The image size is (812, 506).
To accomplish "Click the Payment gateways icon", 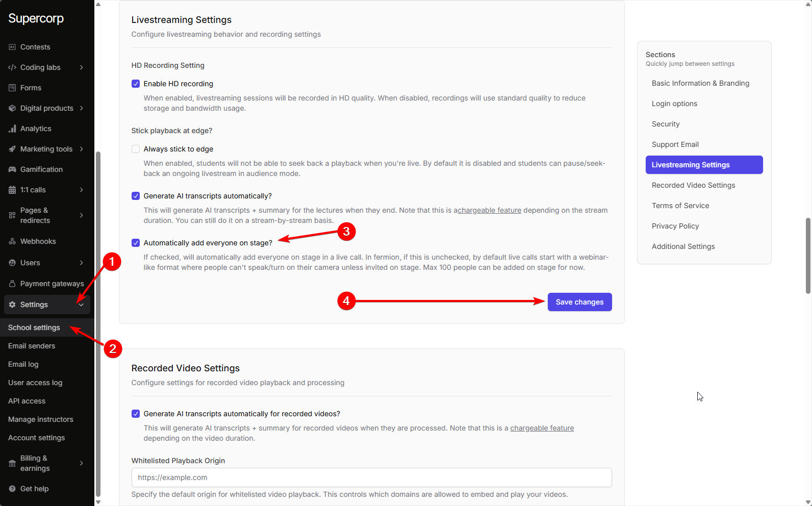I will pos(12,284).
